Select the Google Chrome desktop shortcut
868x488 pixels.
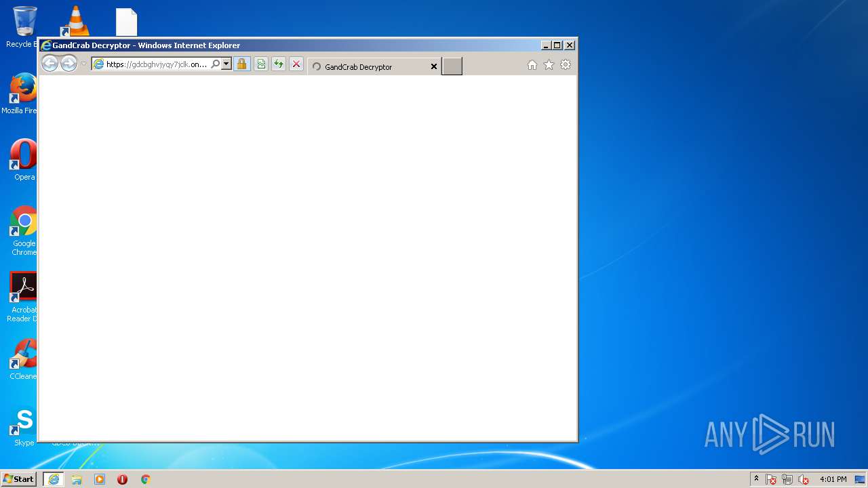(x=24, y=230)
